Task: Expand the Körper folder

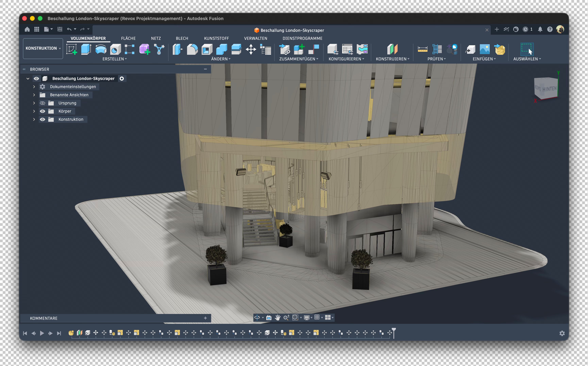Action: pos(34,111)
